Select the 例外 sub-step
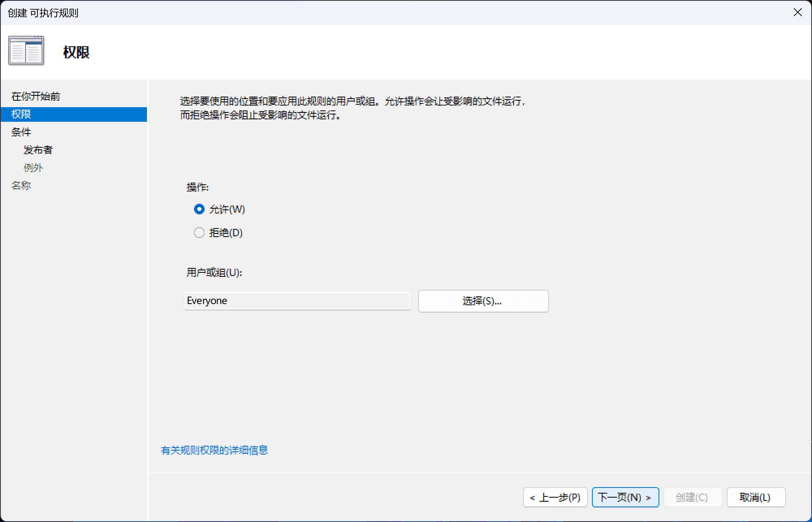Image resolution: width=812 pixels, height=522 pixels. tap(33, 168)
